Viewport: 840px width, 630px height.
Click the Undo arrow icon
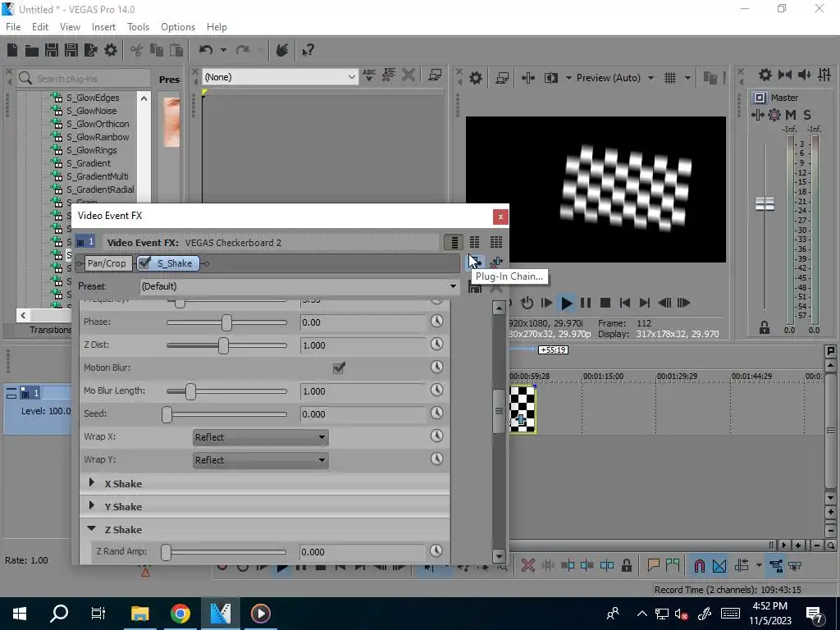point(206,50)
